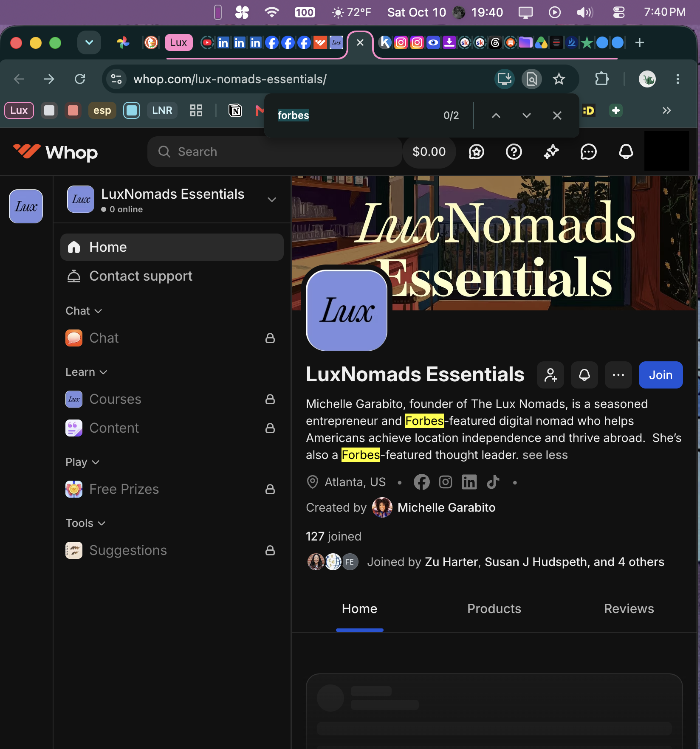
Task: Open the LinkedIn profile icon
Action: [469, 482]
